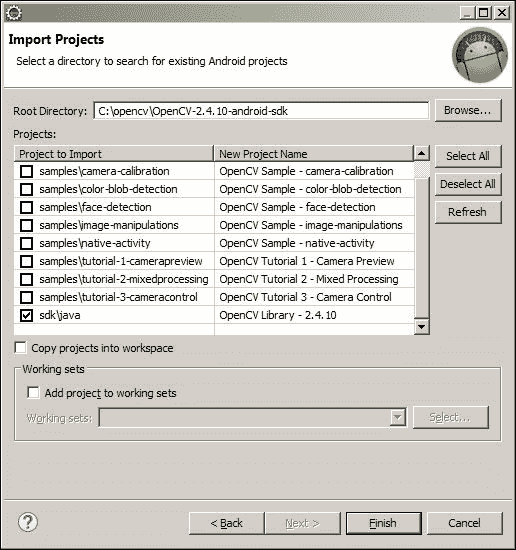Enable Add project to working sets

coord(33,393)
